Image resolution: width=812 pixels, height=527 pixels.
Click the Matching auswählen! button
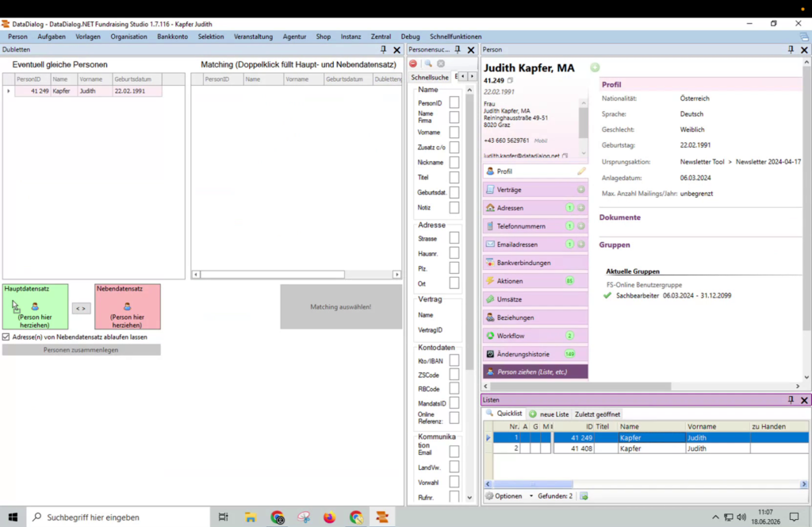click(x=341, y=307)
